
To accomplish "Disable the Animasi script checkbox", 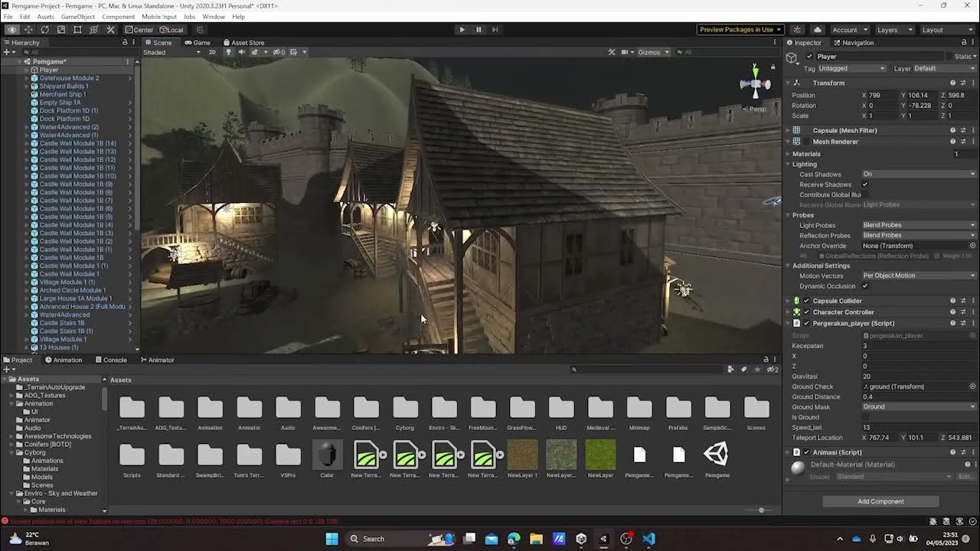I will pos(806,452).
